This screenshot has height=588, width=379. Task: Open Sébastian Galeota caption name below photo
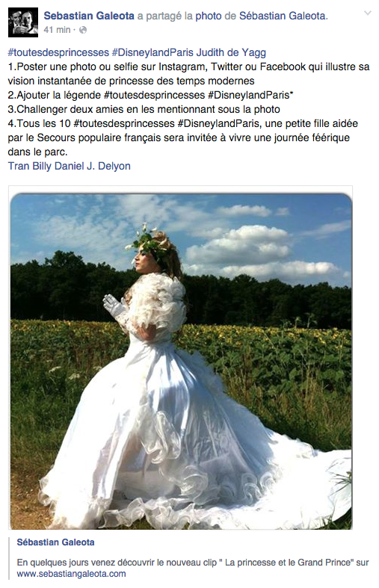(55, 542)
